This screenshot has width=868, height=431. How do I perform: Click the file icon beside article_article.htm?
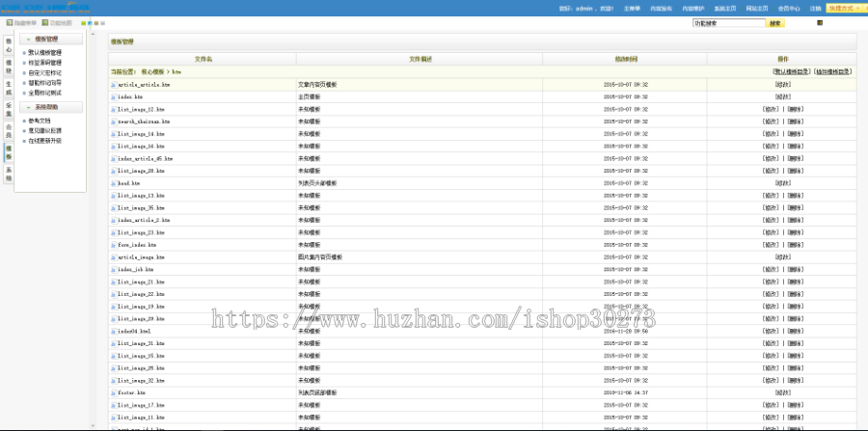tap(114, 85)
